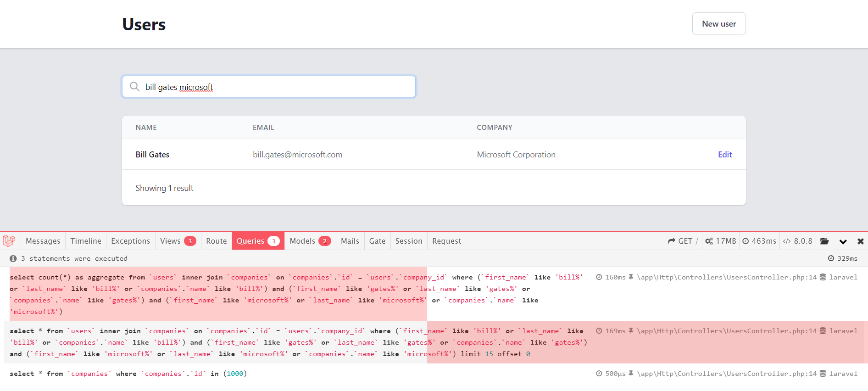Click the select from companies query

pyautogui.click(x=128, y=374)
